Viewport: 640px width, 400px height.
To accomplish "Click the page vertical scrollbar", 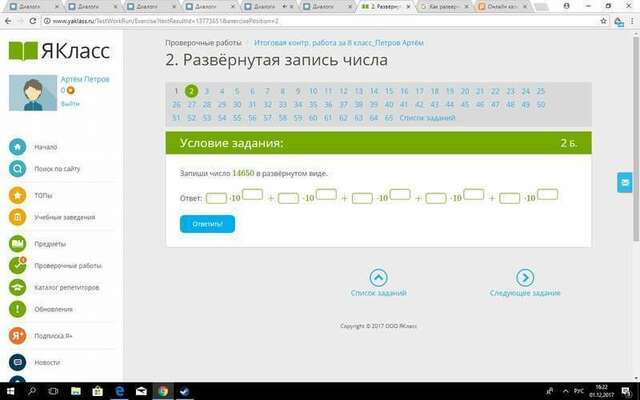I will click(x=636, y=139).
